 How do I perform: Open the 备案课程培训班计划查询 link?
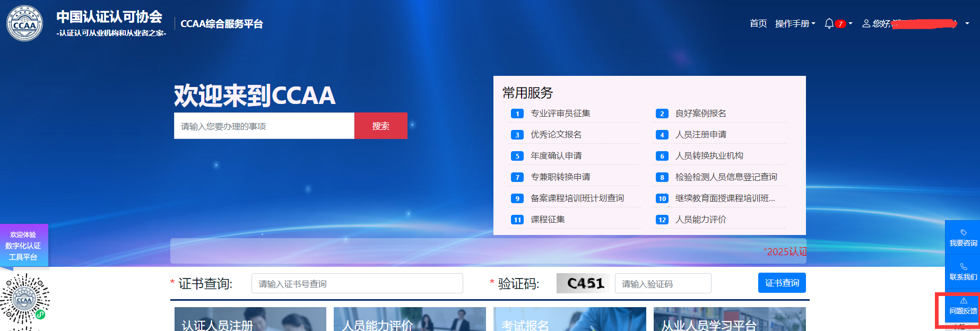pyautogui.click(x=577, y=198)
